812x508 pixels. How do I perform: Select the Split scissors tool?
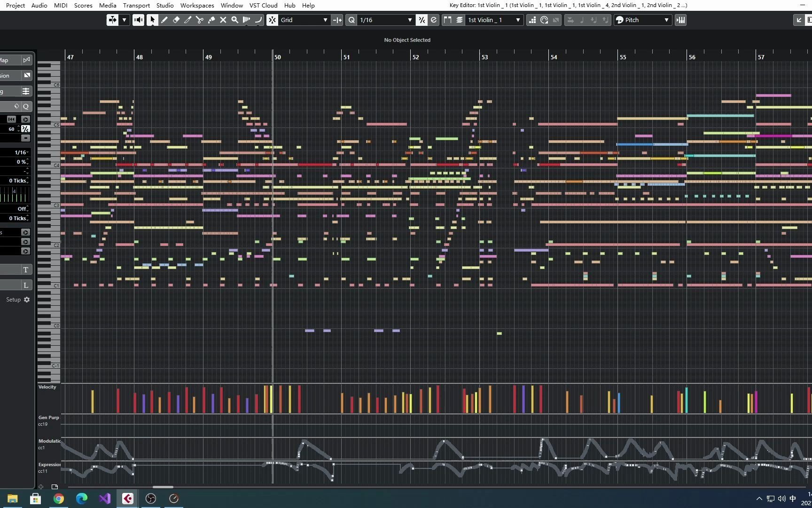click(199, 20)
